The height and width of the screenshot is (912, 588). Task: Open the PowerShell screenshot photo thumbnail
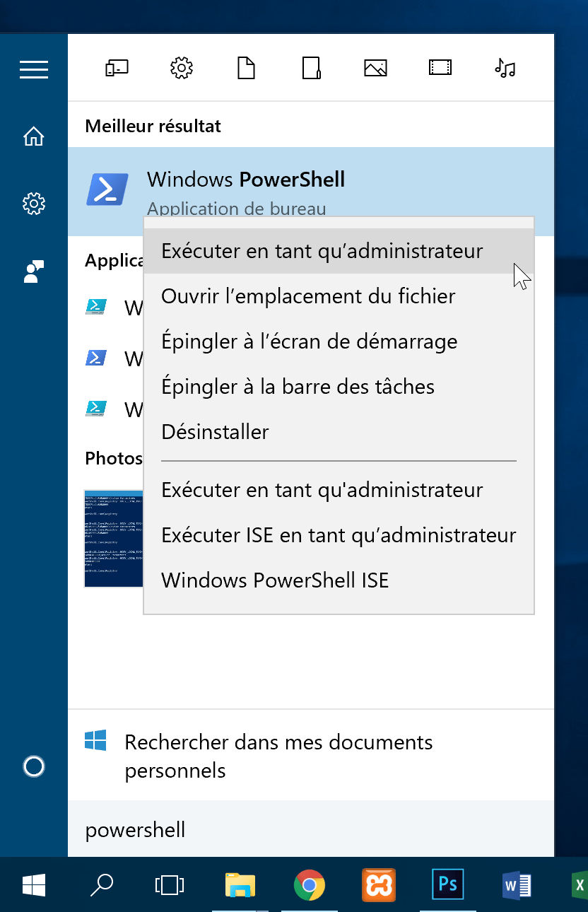[113, 539]
